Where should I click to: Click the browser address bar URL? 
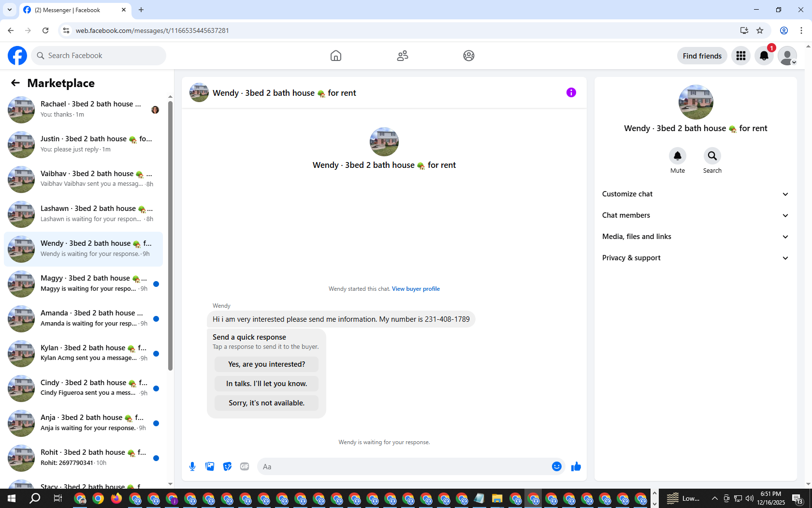tap(152, 30)
